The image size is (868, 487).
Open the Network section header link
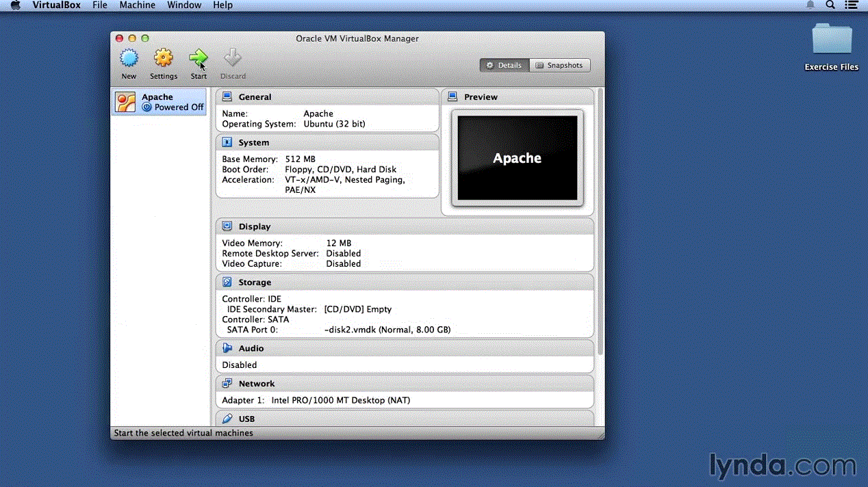[257, 384]
